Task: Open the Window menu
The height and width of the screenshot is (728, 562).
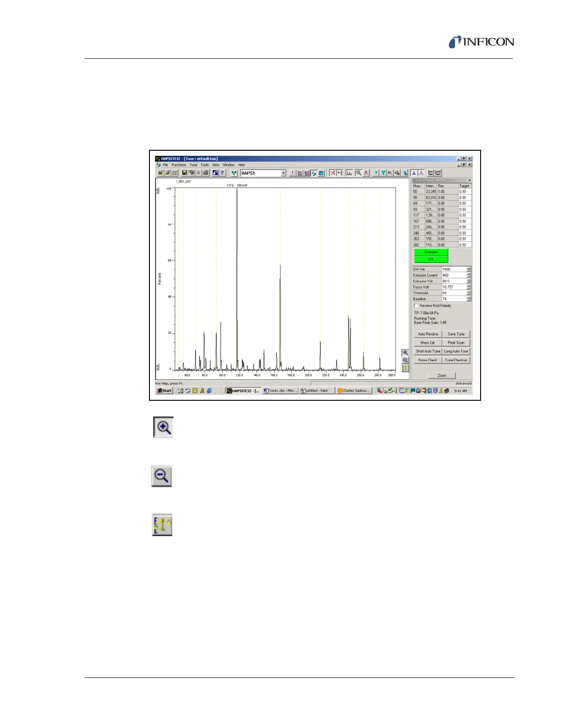Action: coord(229,165)
